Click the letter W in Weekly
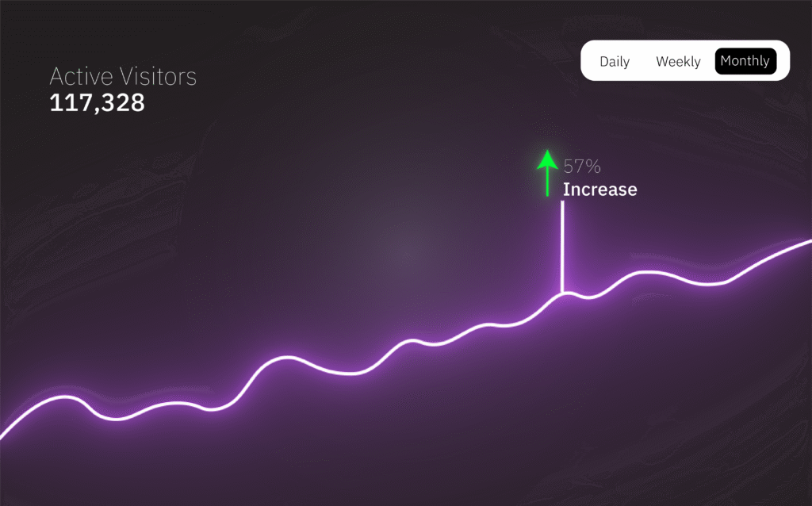The width and height of the screenshot is (812, 506). [662, 62]
